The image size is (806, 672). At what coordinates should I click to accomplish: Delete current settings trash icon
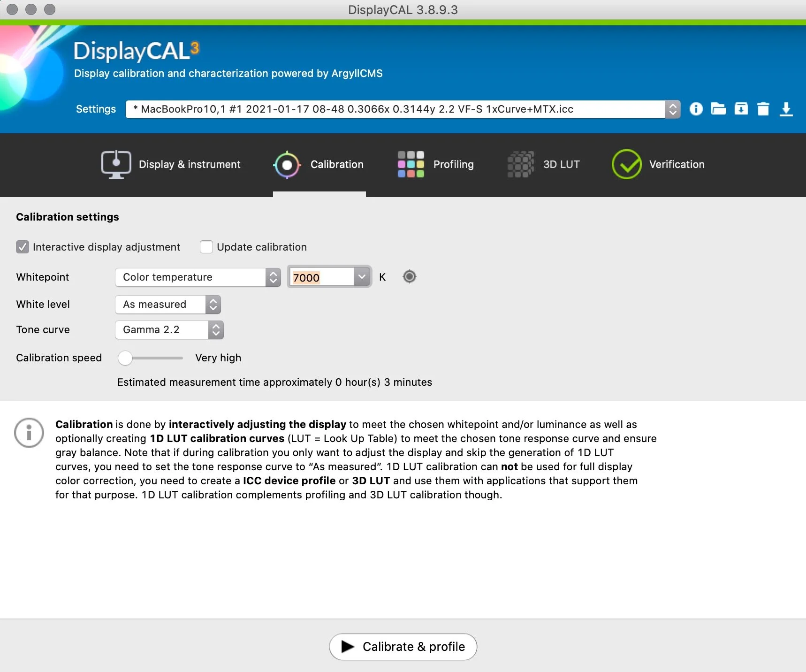click(763, 109)
